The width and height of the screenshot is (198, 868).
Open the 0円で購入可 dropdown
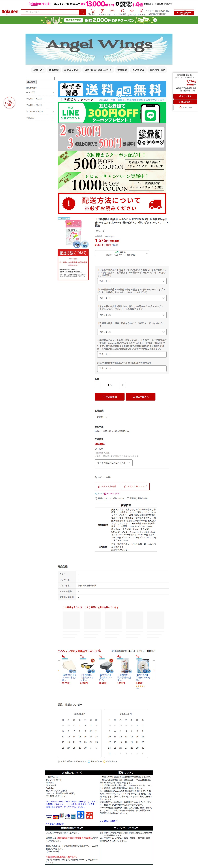122,253
